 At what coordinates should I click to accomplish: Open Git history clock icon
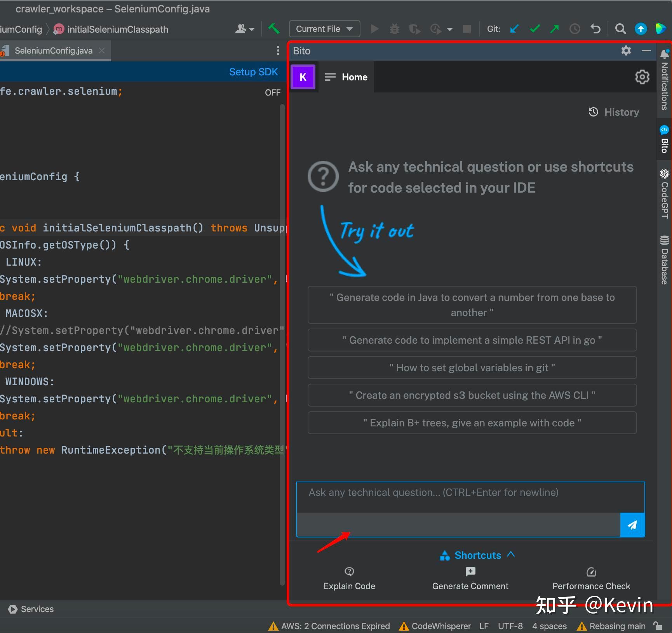coord(575,29)
